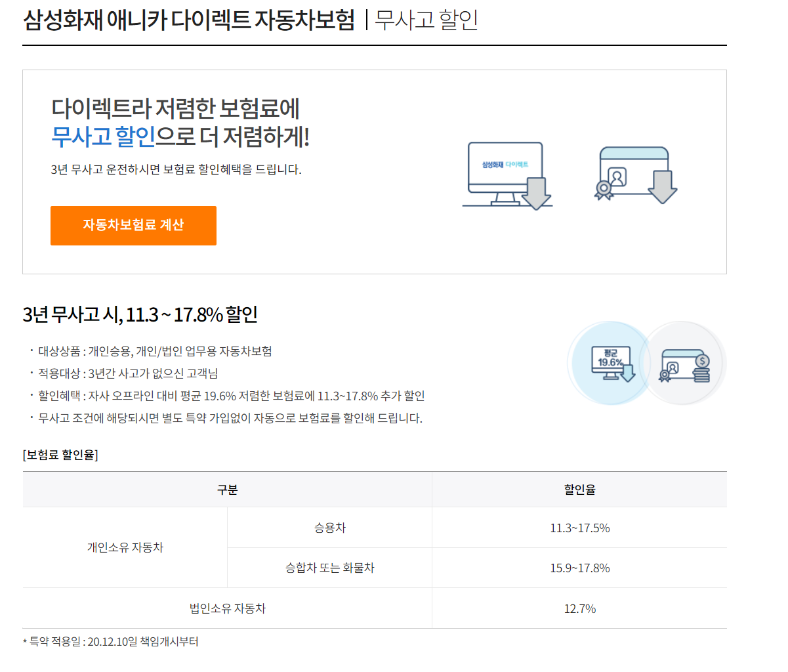Click the certificate card icon with down arrow
Image resolution: width=788 pixels, height=672 pixels.
(635, 174)
